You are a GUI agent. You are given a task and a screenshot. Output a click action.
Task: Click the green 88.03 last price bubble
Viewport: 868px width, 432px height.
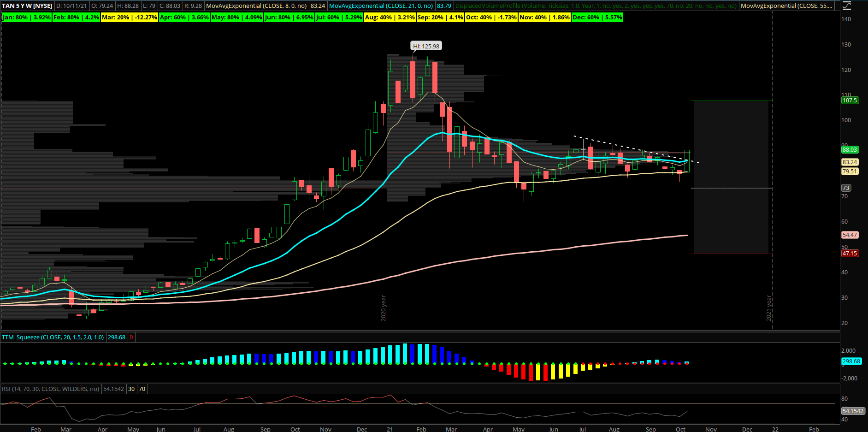[x=850, y=150]
